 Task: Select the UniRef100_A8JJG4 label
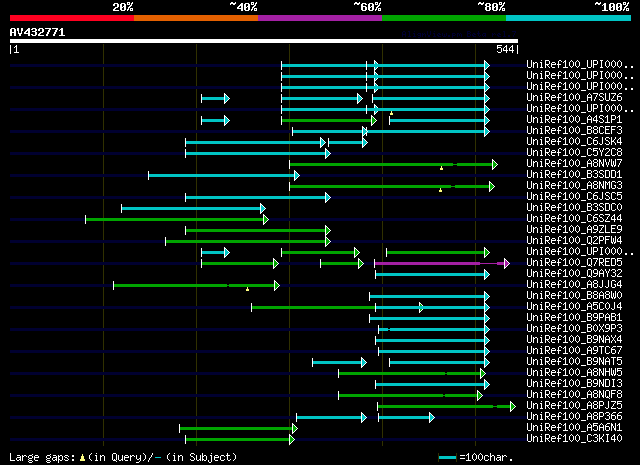coord(574,285)
